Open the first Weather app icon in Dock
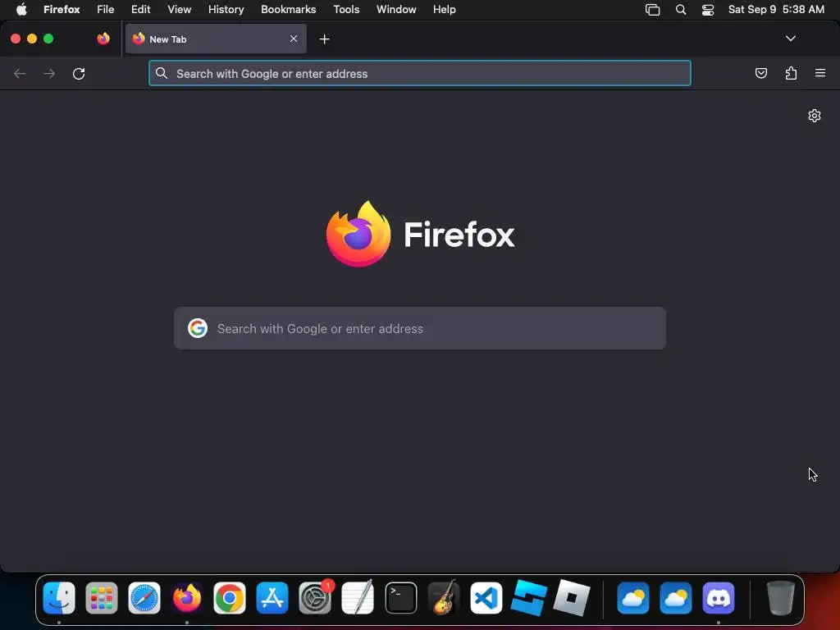 coord(633,598)
